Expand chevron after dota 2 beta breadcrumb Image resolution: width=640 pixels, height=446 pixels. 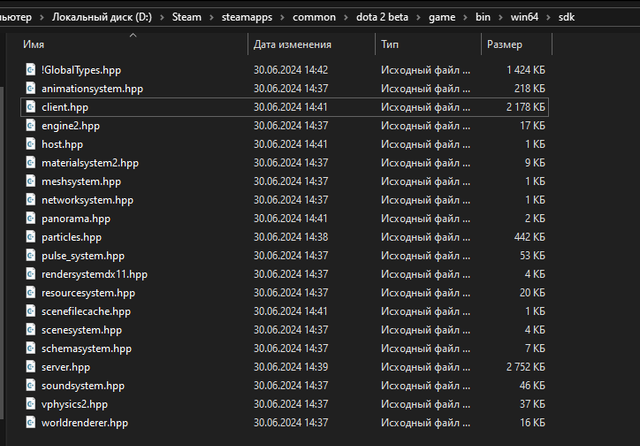418,18
